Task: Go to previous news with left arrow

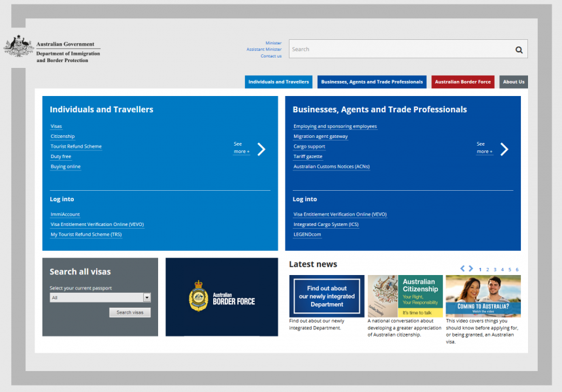Action: (x=463, y=269)
